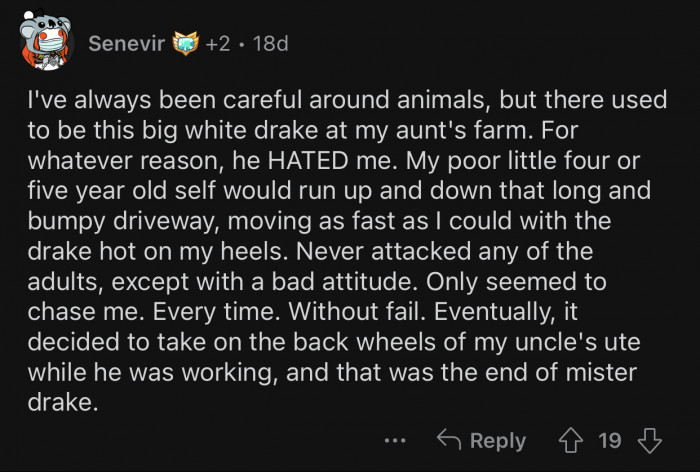700x472 pixels.
Task: Click the 18d comment timestamp
Action: (x=268, y=44)
